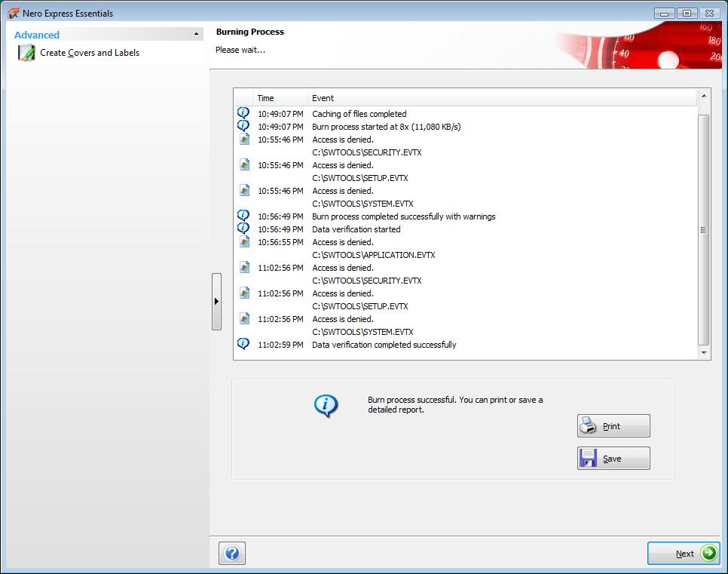
Task: Select the 'Data verification started' row
Action: [356, 229]
